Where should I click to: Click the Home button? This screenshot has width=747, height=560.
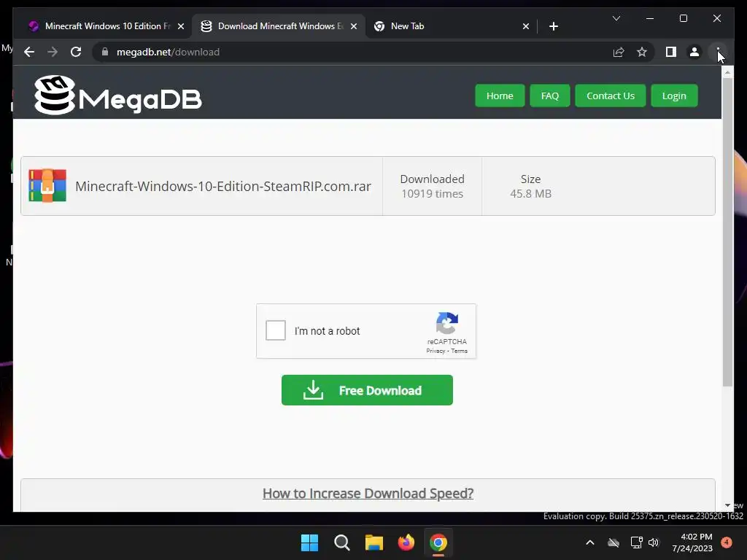pyautogui.click(x=500, y=96)
